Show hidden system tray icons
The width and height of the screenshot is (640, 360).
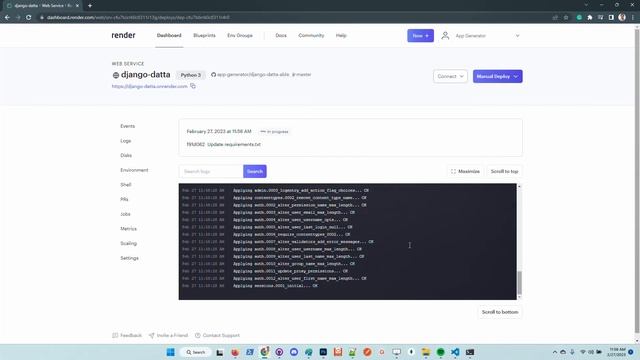pos(555,352)
